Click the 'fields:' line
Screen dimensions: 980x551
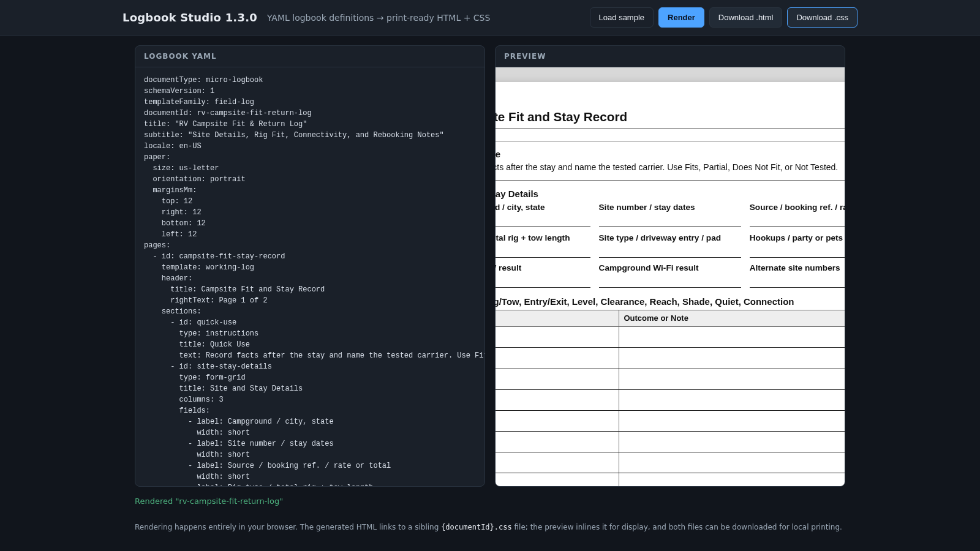point(194,411)
